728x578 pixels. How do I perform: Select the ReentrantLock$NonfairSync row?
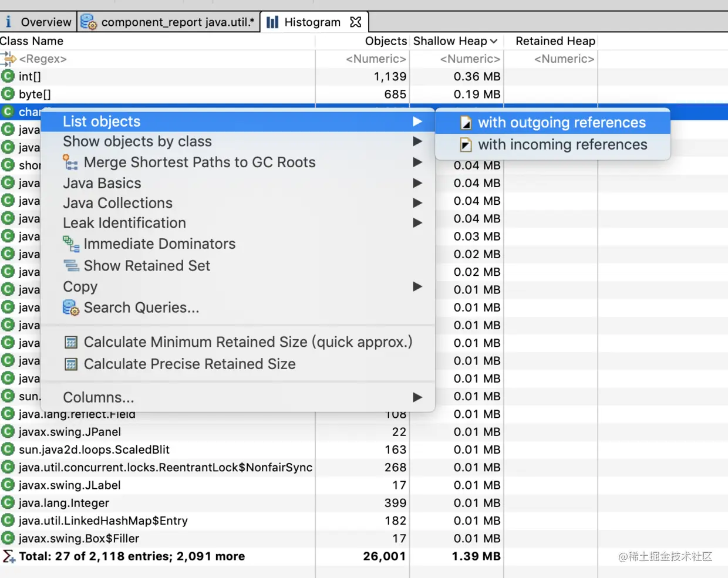pyautogui.click(x=364, y=468)
